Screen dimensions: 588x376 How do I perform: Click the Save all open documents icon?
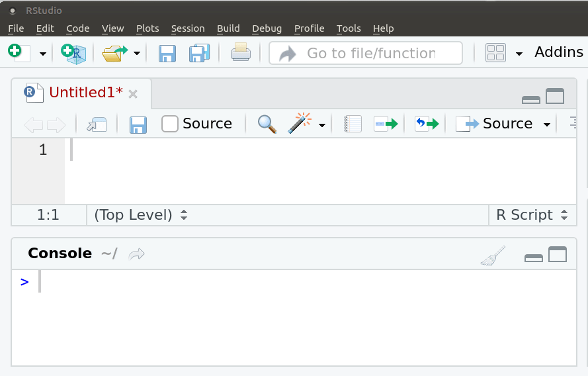[199, 53]
